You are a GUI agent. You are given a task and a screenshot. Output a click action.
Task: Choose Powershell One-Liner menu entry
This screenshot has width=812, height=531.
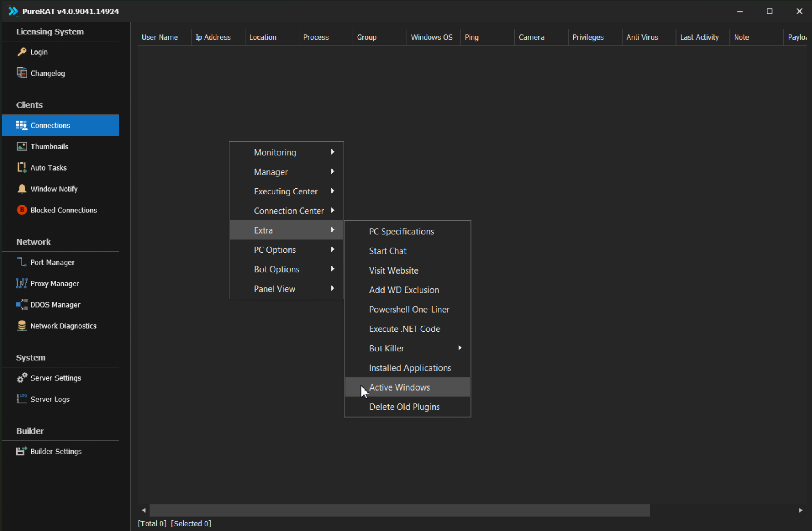coord(407,309)
